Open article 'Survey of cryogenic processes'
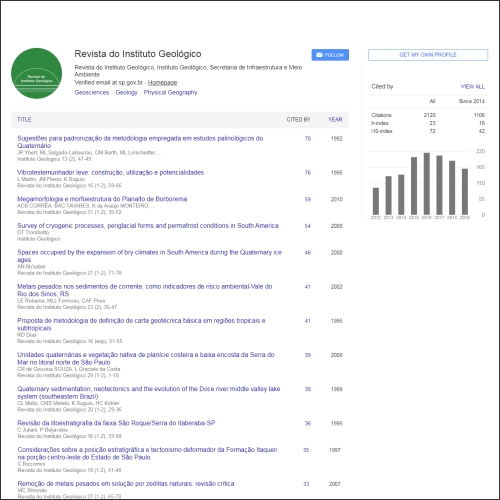The height and width of the screenshot is (500, 500). (x=148, y=226)
